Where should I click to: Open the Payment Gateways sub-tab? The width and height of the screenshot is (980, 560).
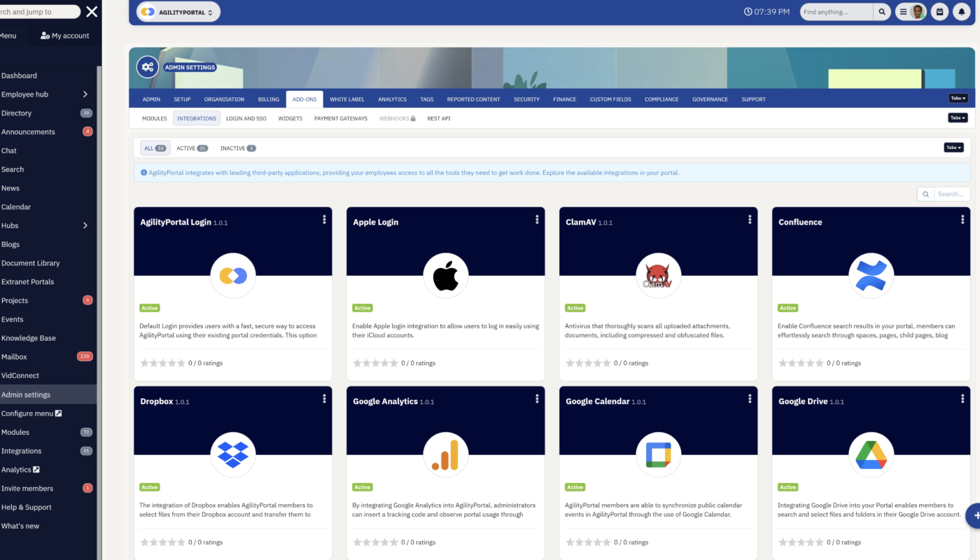341,118
